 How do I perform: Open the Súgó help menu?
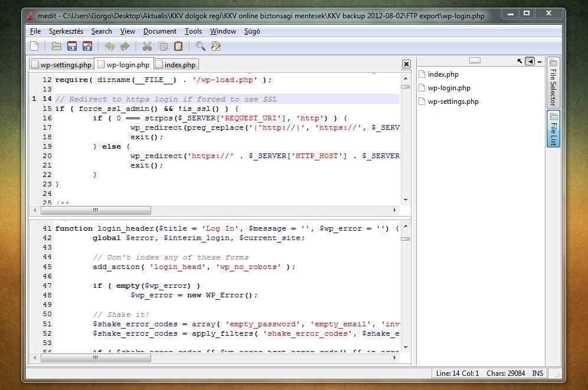click(x=252, y=31)
